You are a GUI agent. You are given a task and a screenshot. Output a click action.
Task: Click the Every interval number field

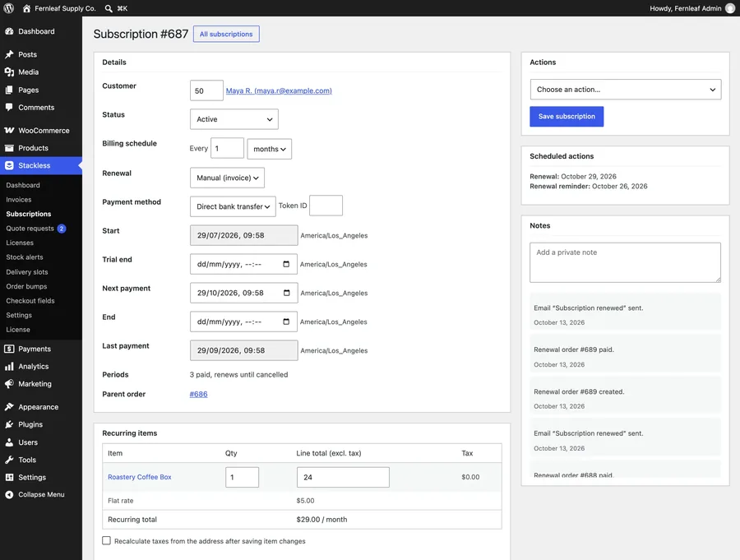coord(228,148)
